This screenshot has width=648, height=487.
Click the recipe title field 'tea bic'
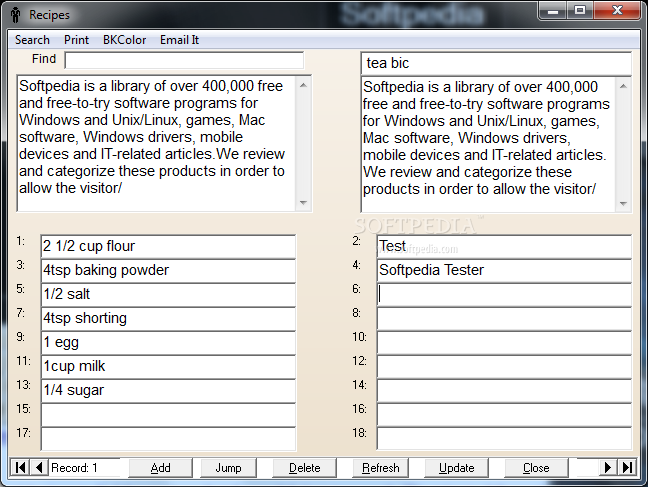pyautogui.click(x=496, y=63)
